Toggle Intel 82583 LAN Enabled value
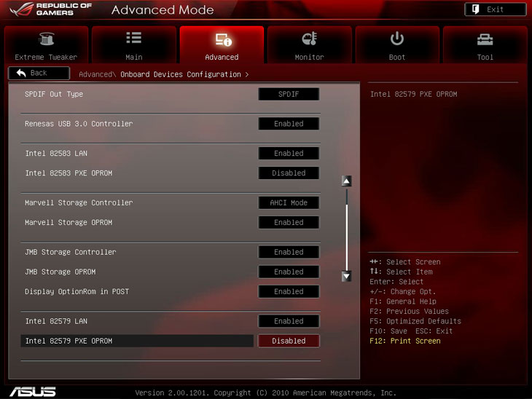The image size is (532, 399). [289, 154]
